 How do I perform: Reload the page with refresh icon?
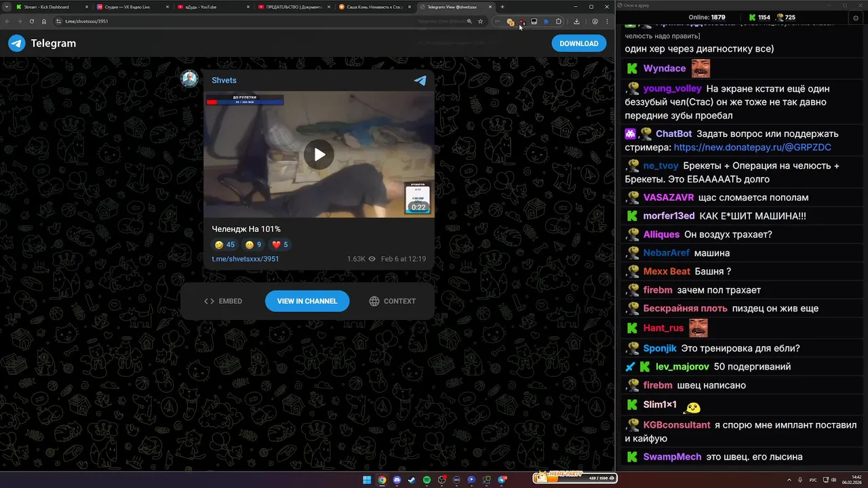(x=32, y=21)
